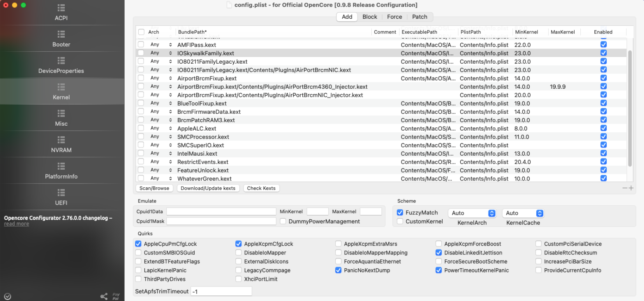Open the NVRAM section list icon
644x301 pixels.
[61, 140]
